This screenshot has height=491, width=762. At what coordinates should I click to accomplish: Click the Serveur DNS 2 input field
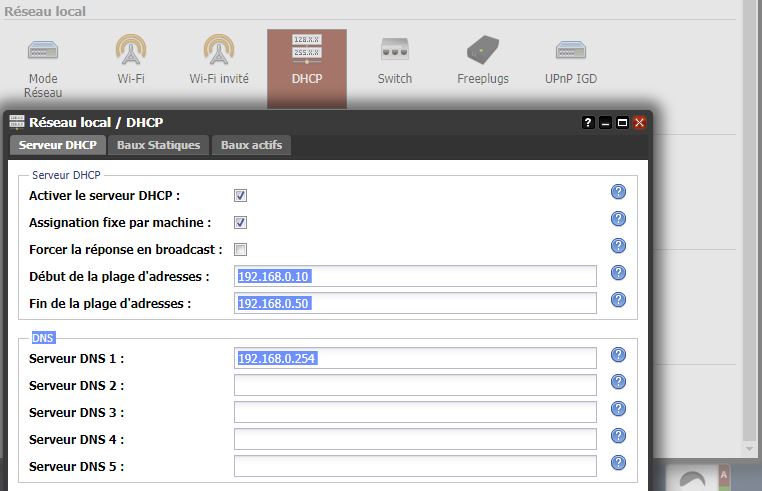coord(415,385)
